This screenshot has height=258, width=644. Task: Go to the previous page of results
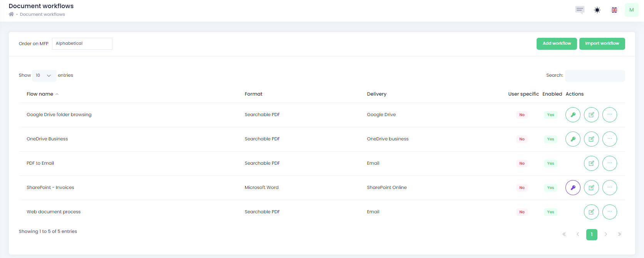[578, 234]
